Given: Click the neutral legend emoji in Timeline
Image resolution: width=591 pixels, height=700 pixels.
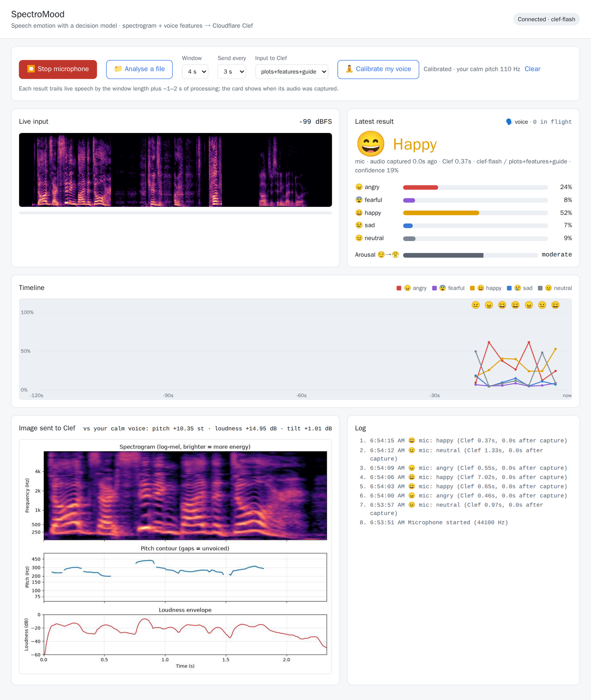Looking at the screenshot, I should pos(548,288).
